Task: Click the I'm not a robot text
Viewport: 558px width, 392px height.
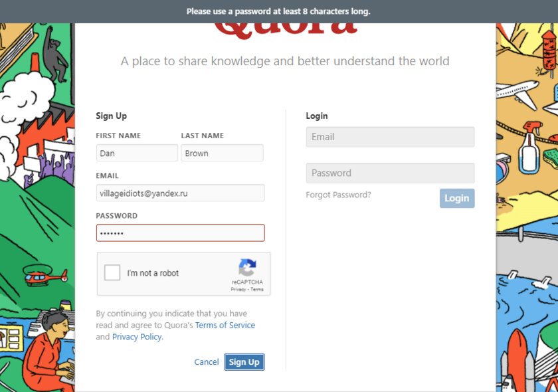Action: point(153,273)
